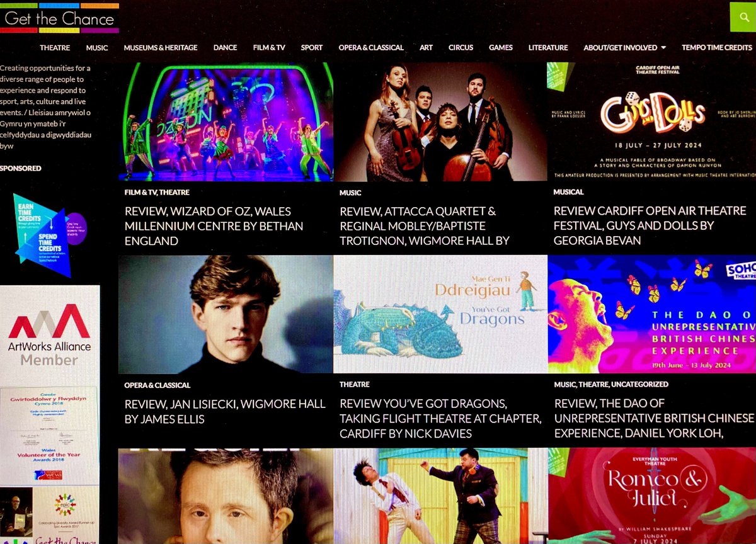Click the Get the Chance logo
Viewport: 756px width, 544px height.
point(59,18)
